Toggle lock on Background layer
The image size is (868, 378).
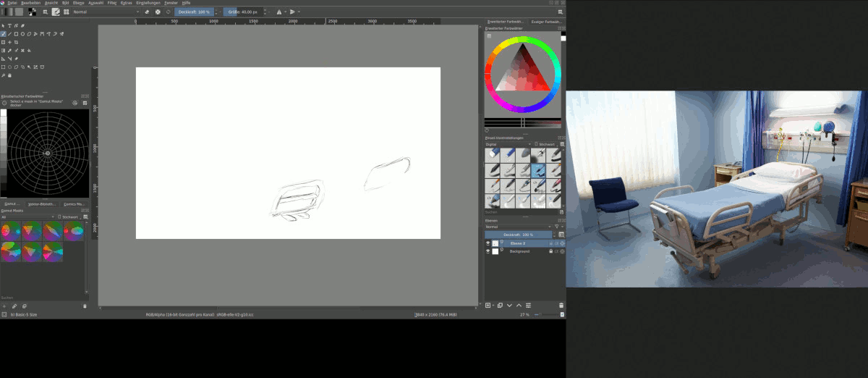click(x=550, y=251)
